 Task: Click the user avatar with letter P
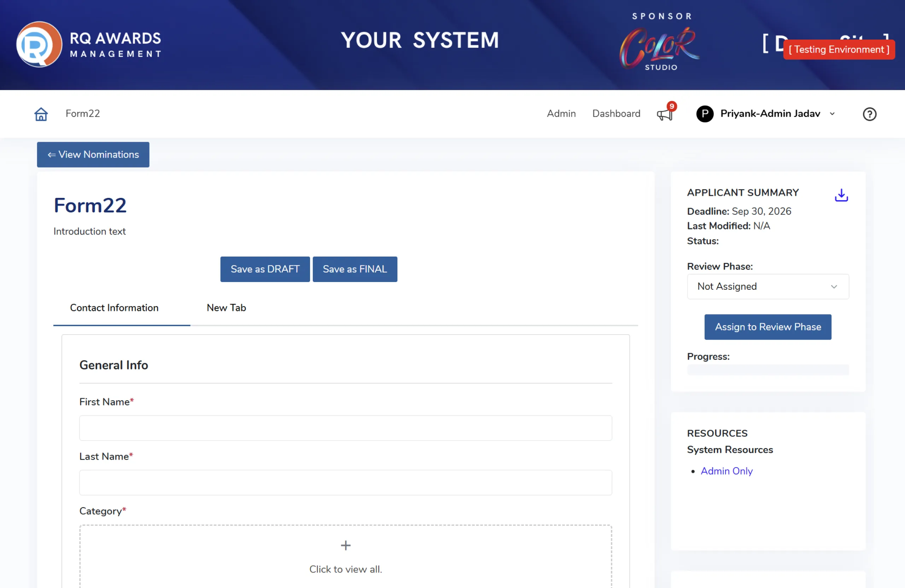tap(705, 114)
